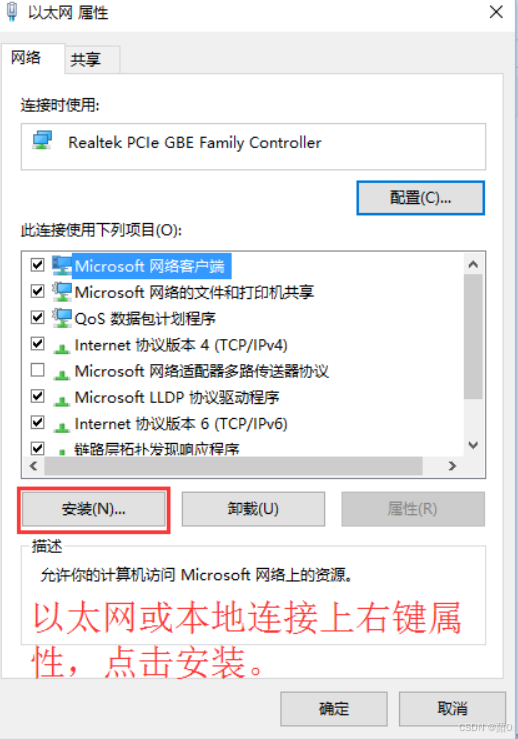
Task: Click the 安装(N)... button
Action: click(x=94, y=509)
